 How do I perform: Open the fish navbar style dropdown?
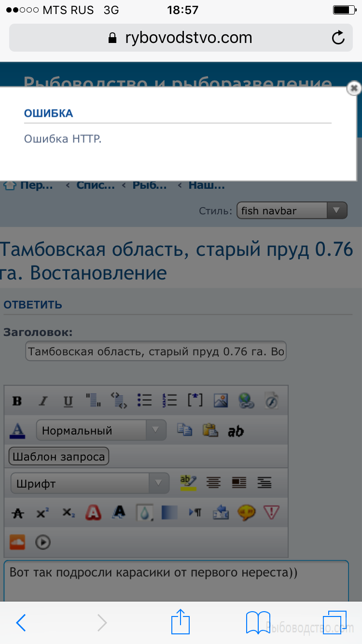292,210
